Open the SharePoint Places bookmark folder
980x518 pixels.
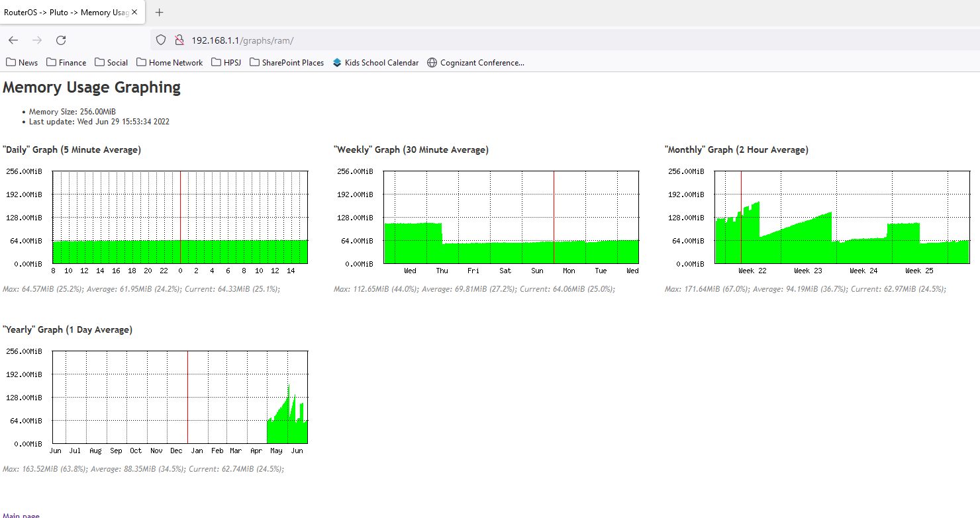[287, 63]
